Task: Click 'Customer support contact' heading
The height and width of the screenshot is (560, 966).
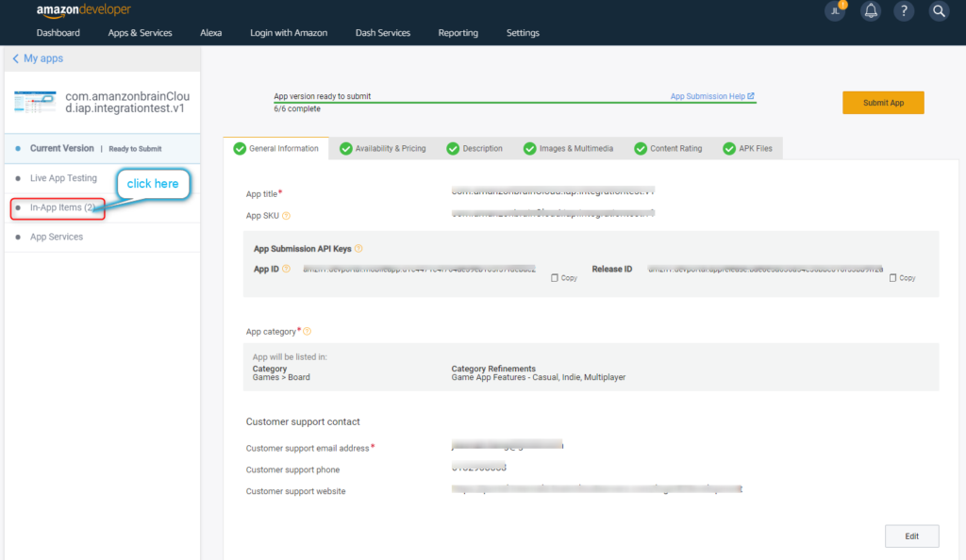Action: (x=303, y=422)
